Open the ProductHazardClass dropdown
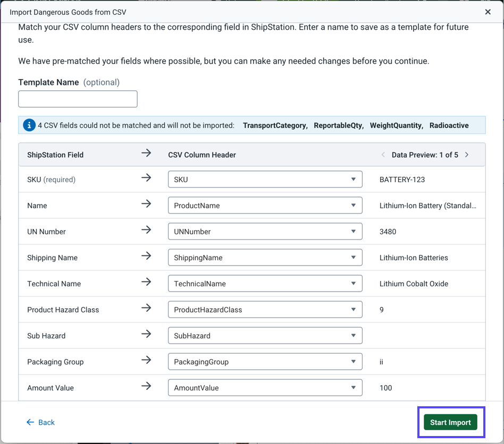This screenshot has width=504, height=444. (x=265, y=310)
